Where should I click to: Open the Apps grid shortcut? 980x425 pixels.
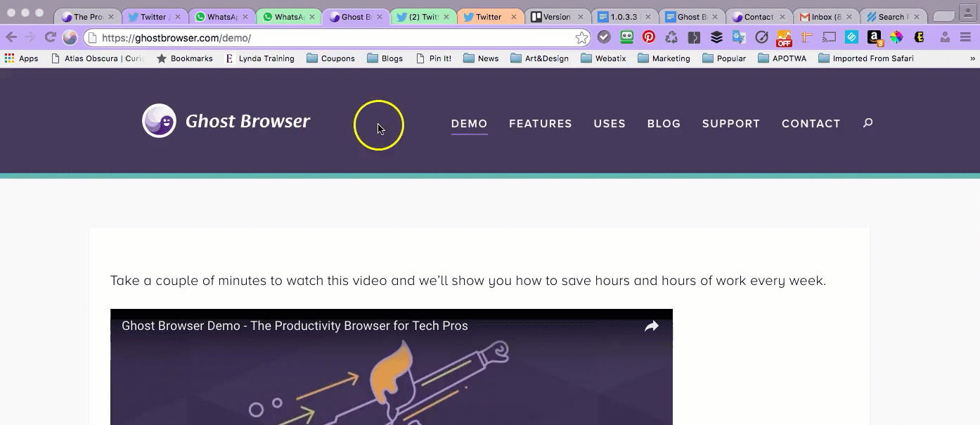tap(21, 58)
